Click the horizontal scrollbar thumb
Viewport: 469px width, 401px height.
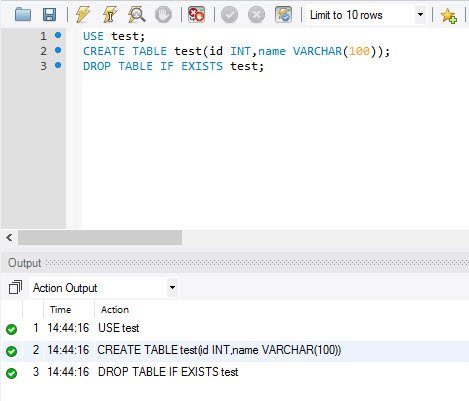coord(100,237)
